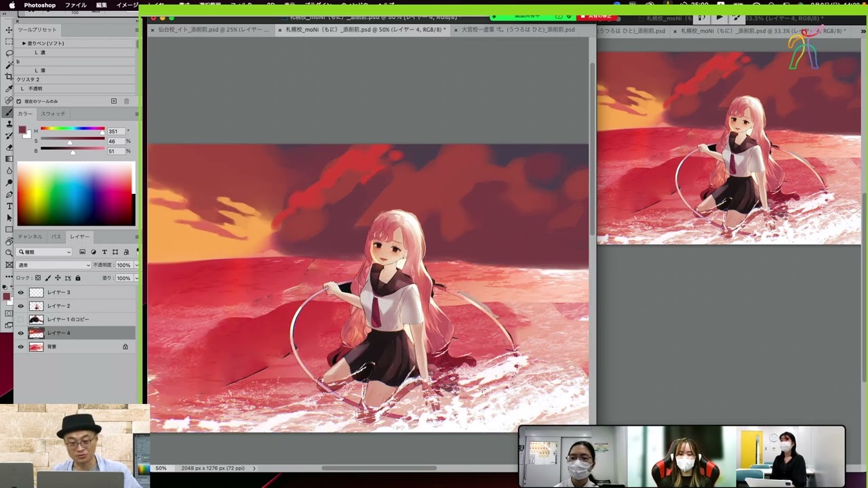Select the Magic Wand tool

coord(9,65)
